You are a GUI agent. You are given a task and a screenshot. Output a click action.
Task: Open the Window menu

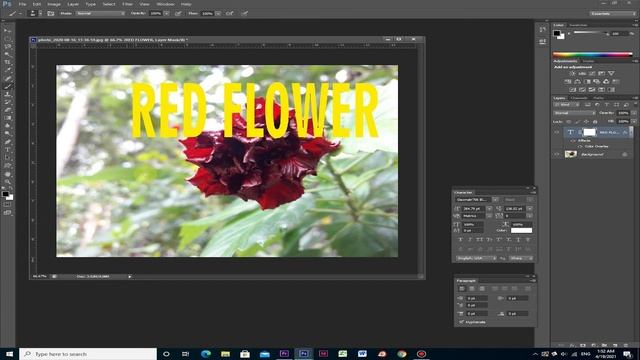[x=165, y=4]
